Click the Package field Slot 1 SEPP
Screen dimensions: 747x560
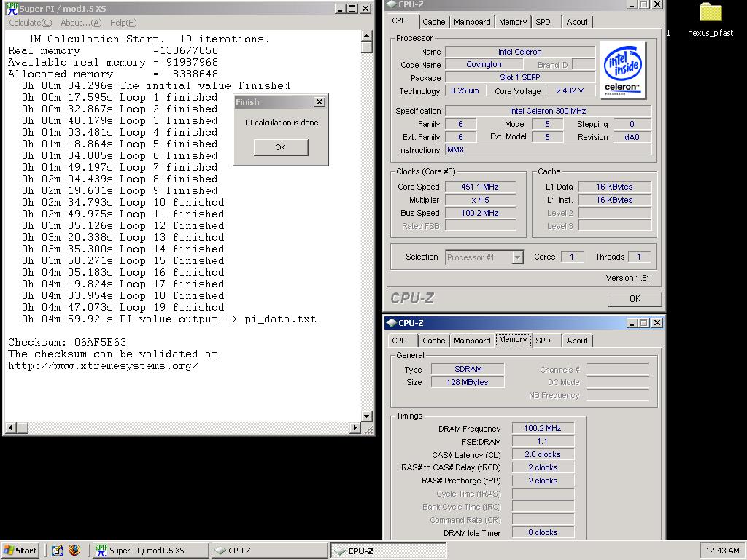pyautogui.click(x=519, y=77)
